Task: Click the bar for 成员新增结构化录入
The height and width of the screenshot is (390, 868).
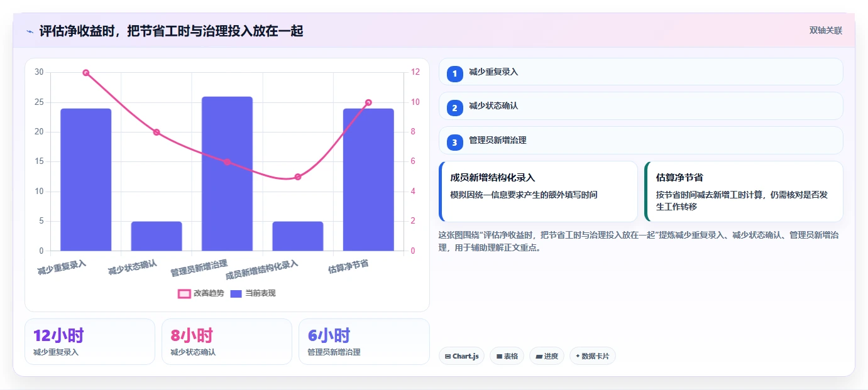Action: pyautogui.click(x=298, y=236)
